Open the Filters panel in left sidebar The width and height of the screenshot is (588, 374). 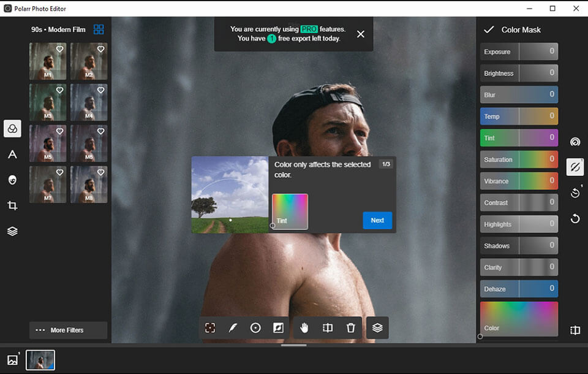tap(12, 129)
